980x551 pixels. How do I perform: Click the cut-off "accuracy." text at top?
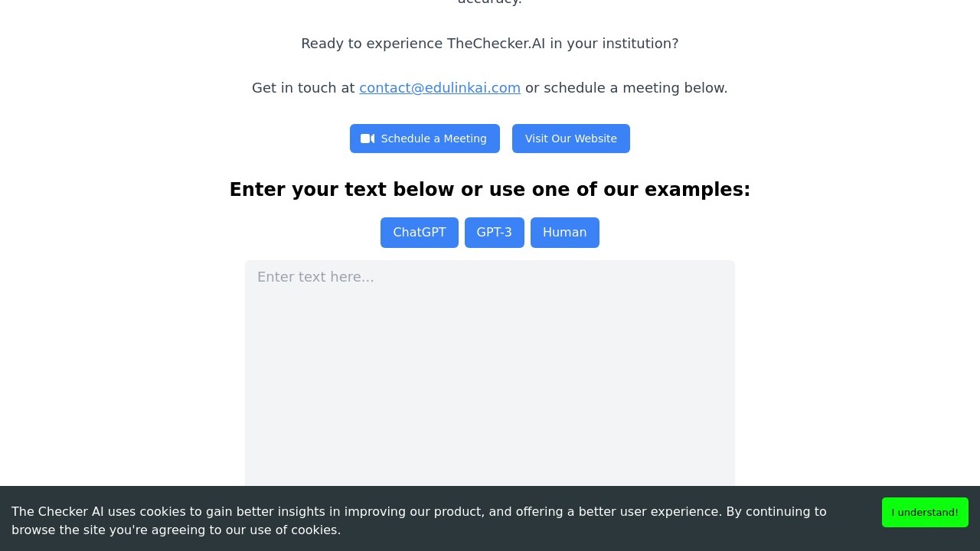click(x=490, y=2)
